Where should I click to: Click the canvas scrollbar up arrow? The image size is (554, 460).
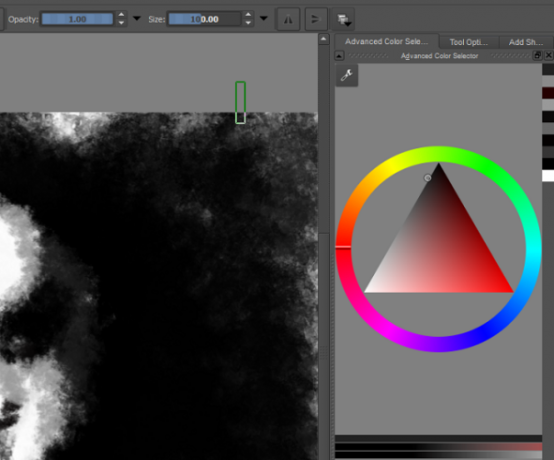pos(324,39)
